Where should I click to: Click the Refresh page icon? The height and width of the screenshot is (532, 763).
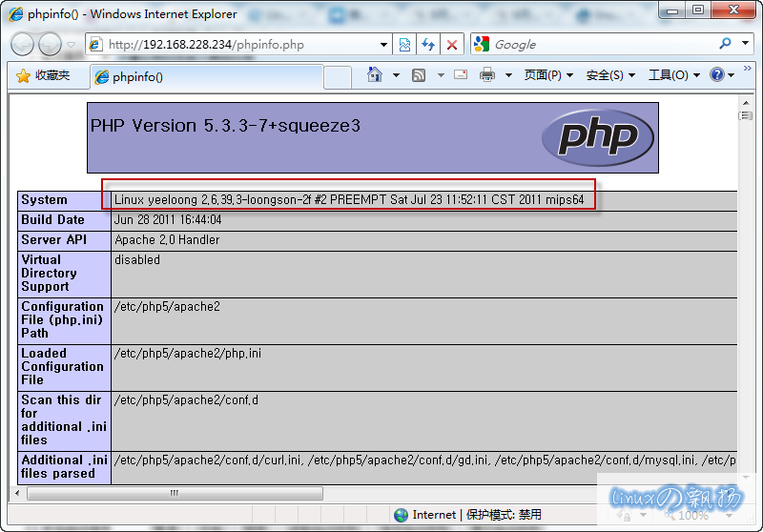[x=428, y=45]
